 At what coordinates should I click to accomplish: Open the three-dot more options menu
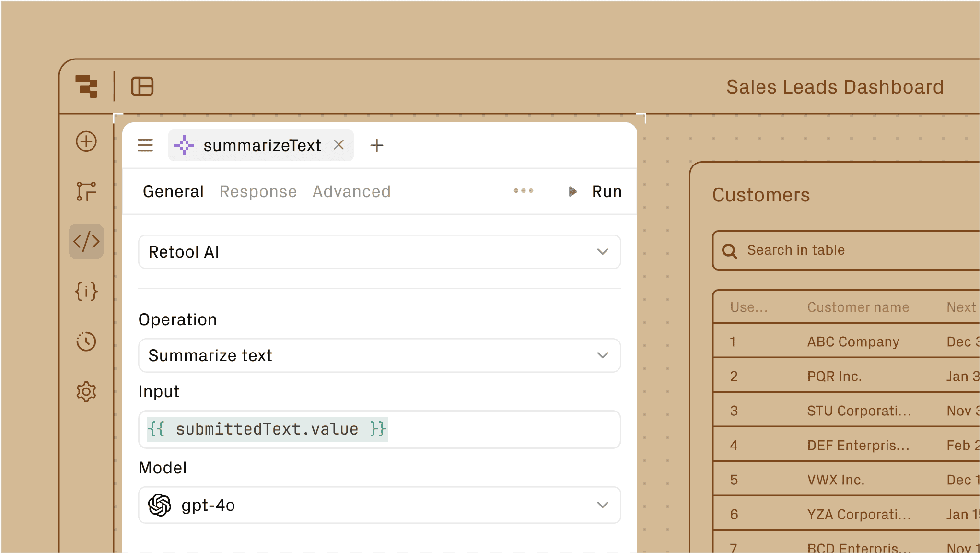pyautogui.click(x=524, y=191)
